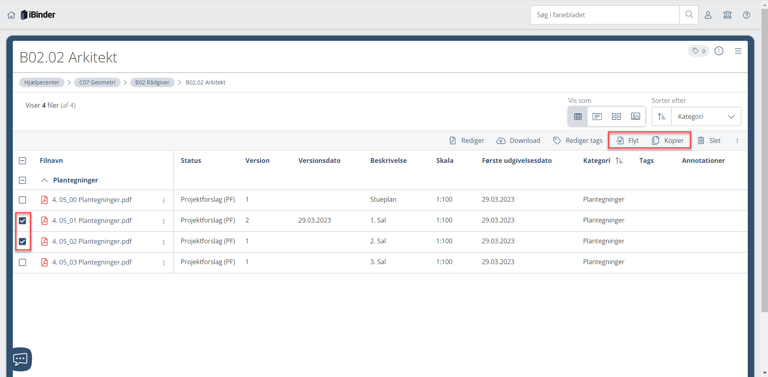This screenshot has width=768, height=377.
Task: Click the Flyt button
Action: click(x=627, y=141)
